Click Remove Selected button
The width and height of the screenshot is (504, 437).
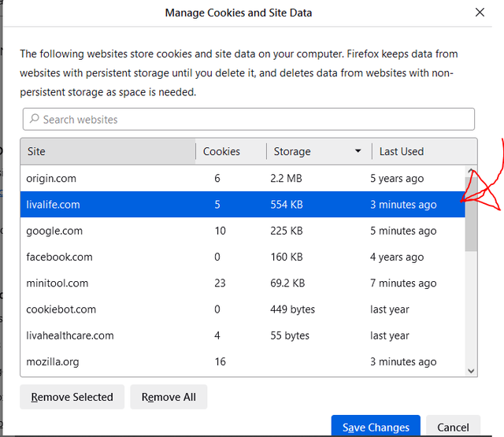click(72, 397)
